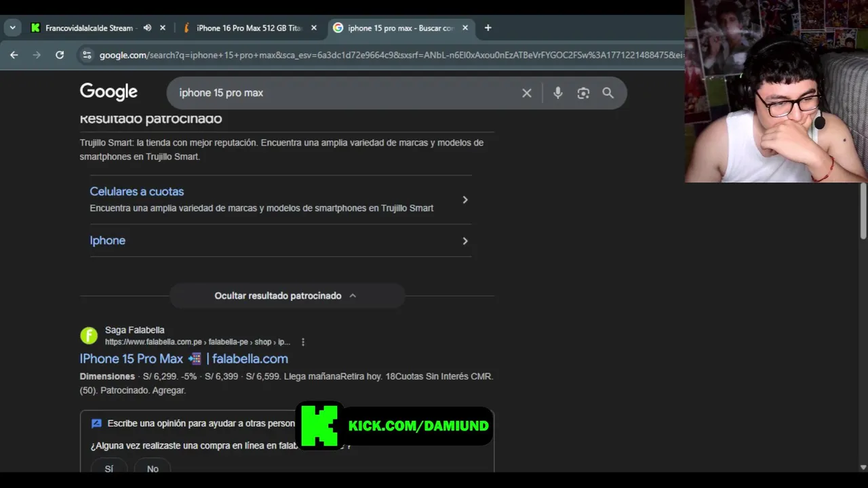Answer Sí to online purchase question

pyautogui.click(x=108, y=468)
